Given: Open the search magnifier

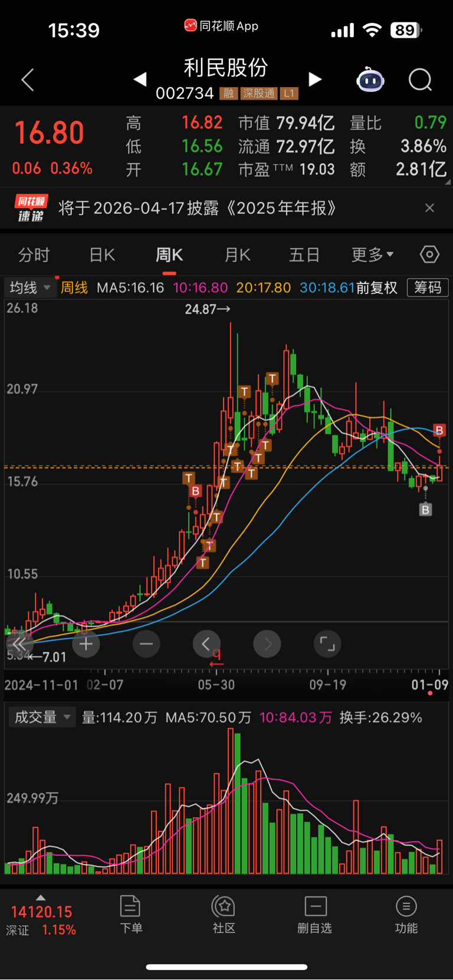Looking at the screenshot, I should [421, 80].
